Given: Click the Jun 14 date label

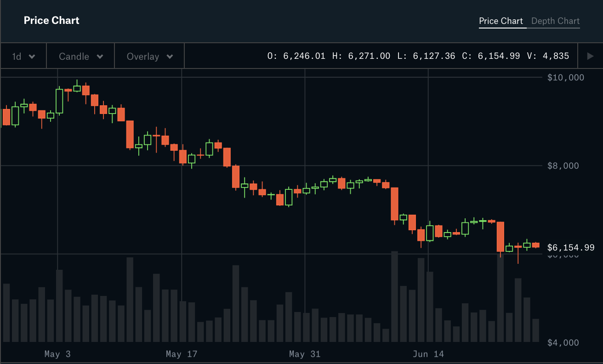Looking at the screenshot, I should coord(428,354).
